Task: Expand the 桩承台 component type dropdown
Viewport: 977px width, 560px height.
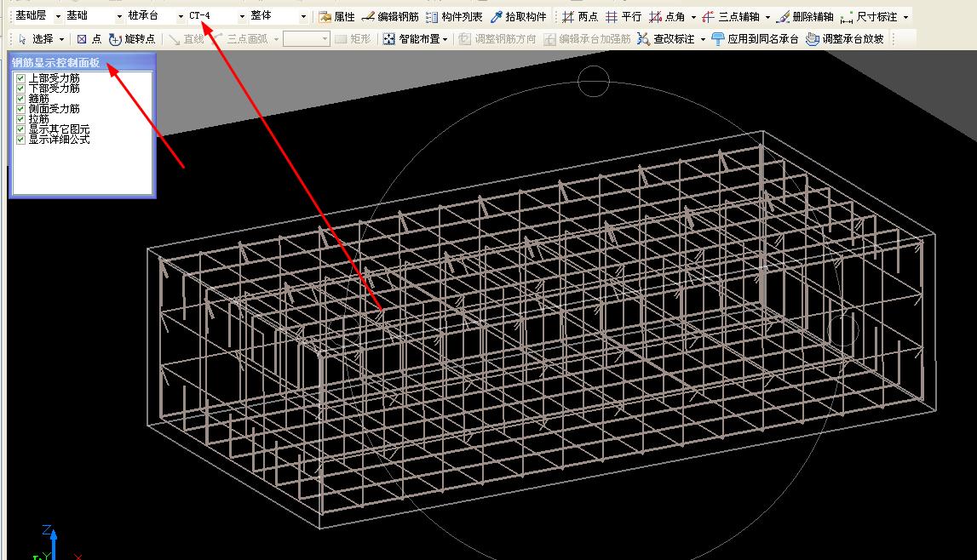Action: pos(181,17)
